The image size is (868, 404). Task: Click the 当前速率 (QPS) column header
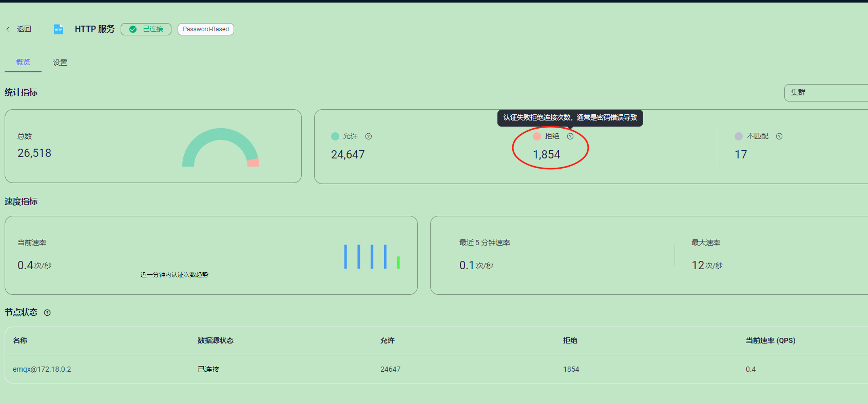click(x=770, y=340)
